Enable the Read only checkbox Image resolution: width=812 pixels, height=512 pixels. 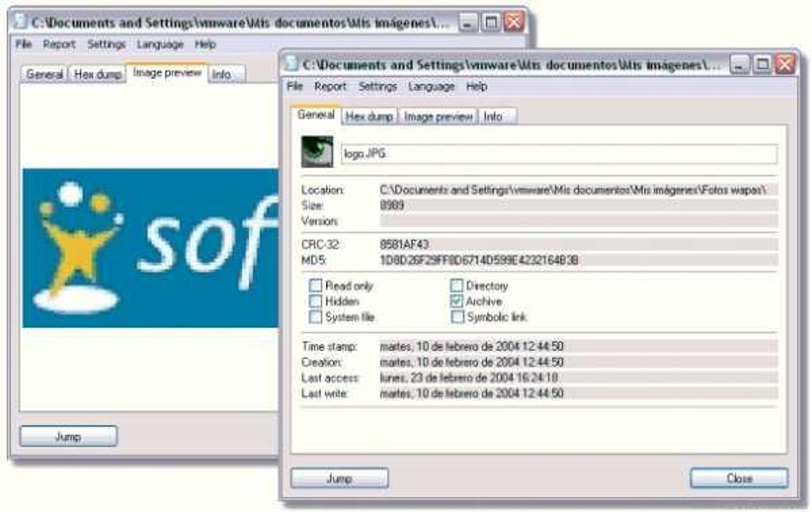pyautogui.click(x=315, y=286)
